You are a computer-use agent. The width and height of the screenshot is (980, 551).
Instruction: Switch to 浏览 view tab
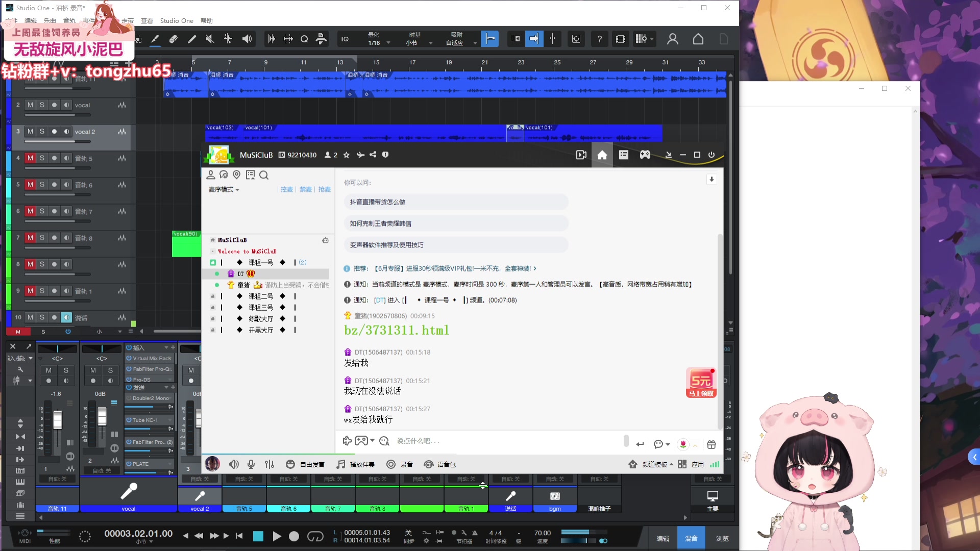[722, 538]
